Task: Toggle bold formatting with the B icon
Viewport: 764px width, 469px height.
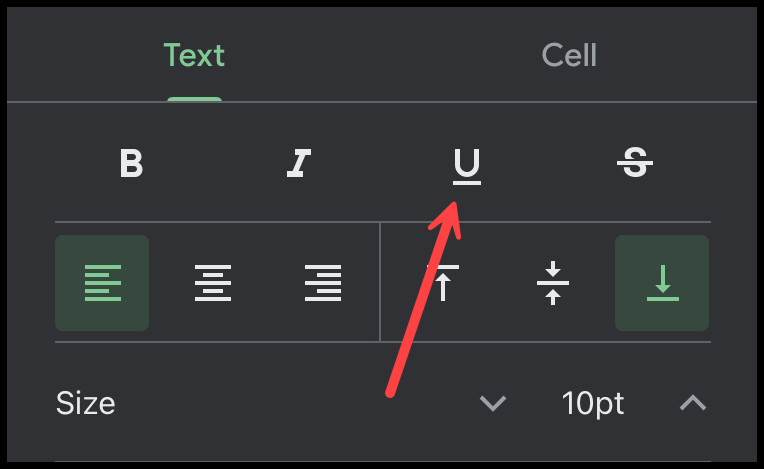Action: coord(131,163)
